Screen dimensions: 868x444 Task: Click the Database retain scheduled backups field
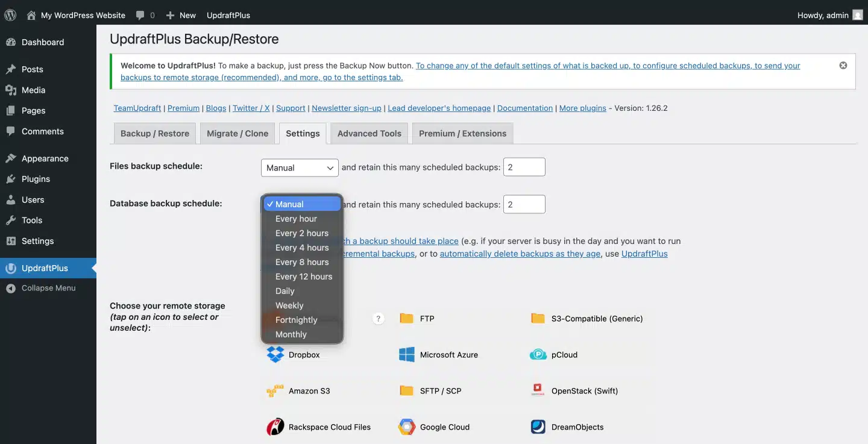point(524,204)
